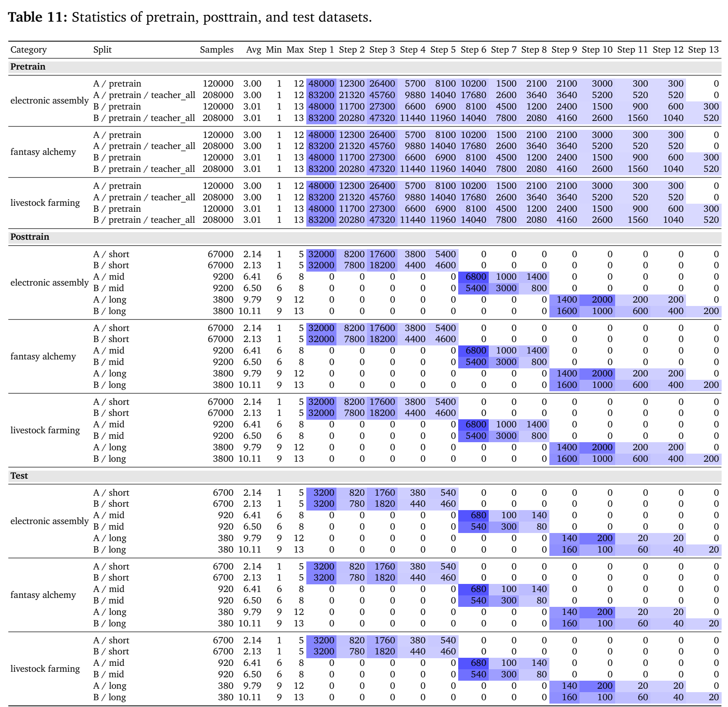The width and height of the screenshot is (728, 707).
Task: Click the 'Step 12' column header
Action: tap(668, 50)
